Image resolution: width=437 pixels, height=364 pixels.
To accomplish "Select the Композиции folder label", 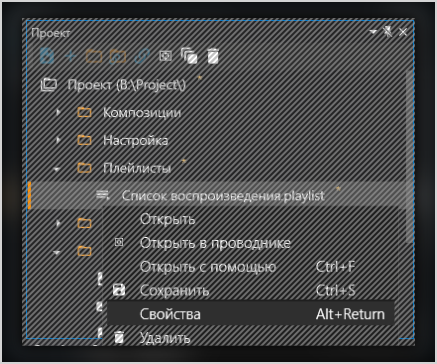I will tap(142, 112).
